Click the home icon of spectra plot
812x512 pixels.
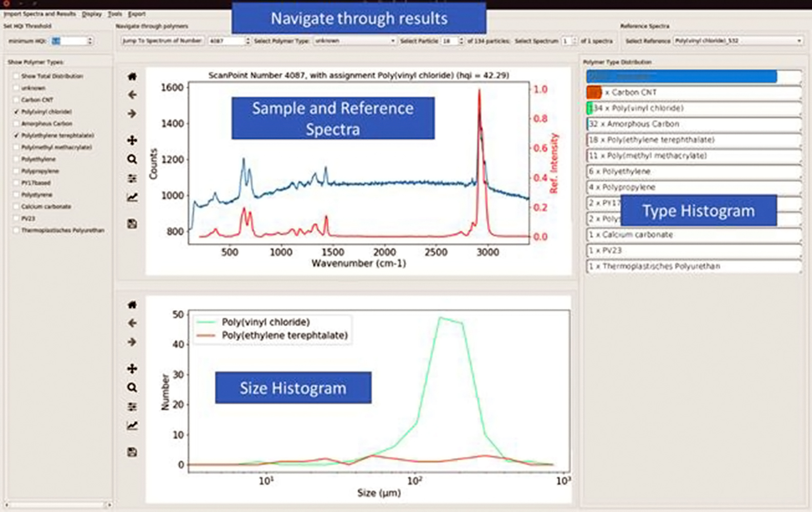132,76
